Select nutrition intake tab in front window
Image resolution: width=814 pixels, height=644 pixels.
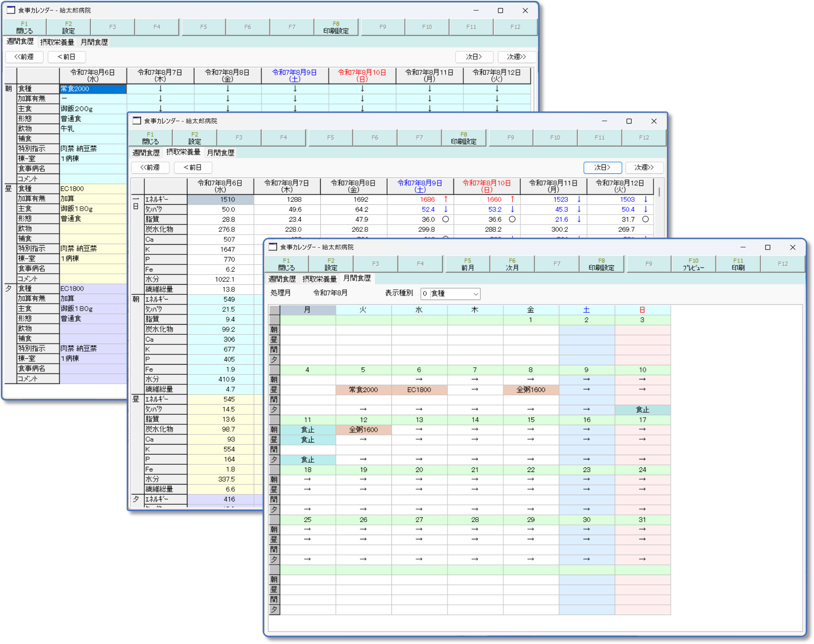point(319,279)
